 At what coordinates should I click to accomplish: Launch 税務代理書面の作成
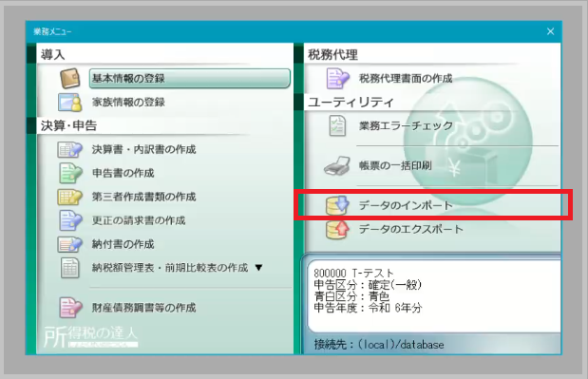pyautogui.click(x=406, y=78)
